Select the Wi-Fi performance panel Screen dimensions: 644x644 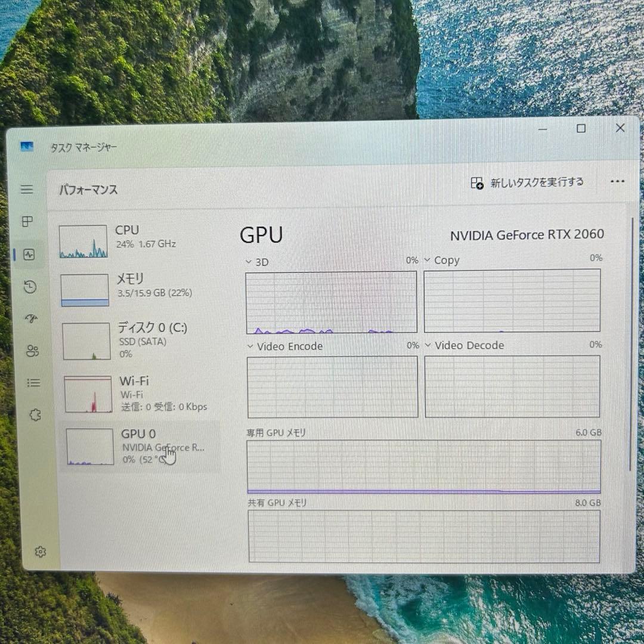[137, 394]
